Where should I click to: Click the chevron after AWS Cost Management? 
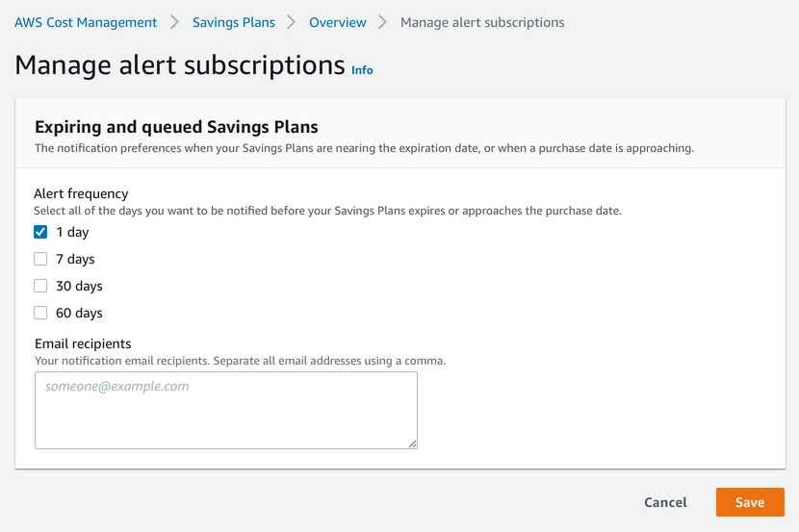(174, 22)
